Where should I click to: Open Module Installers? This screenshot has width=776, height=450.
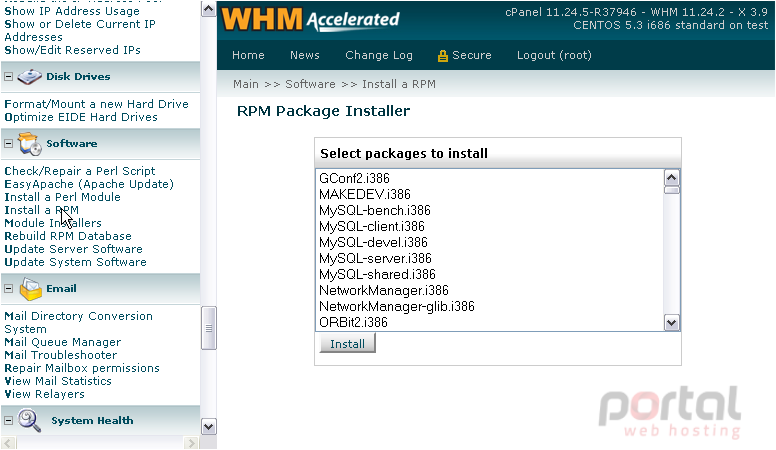[x=53, y=223]
